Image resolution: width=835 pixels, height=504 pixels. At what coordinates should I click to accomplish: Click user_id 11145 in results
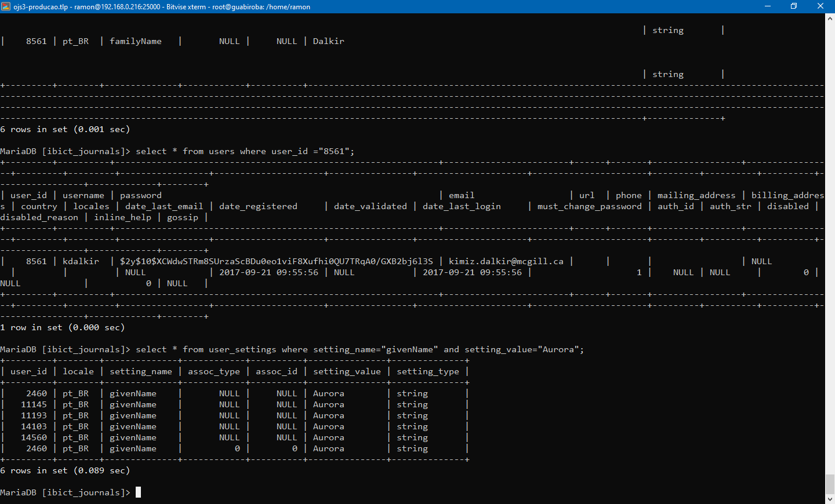(x=34, y=404)
